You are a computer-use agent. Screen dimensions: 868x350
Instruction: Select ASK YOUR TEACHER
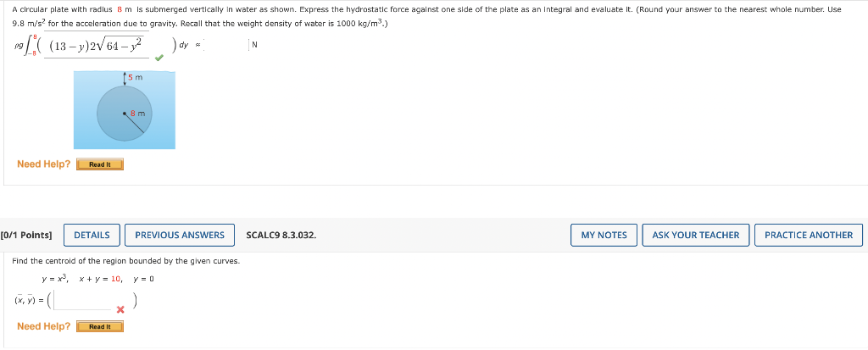pos(696,235)
